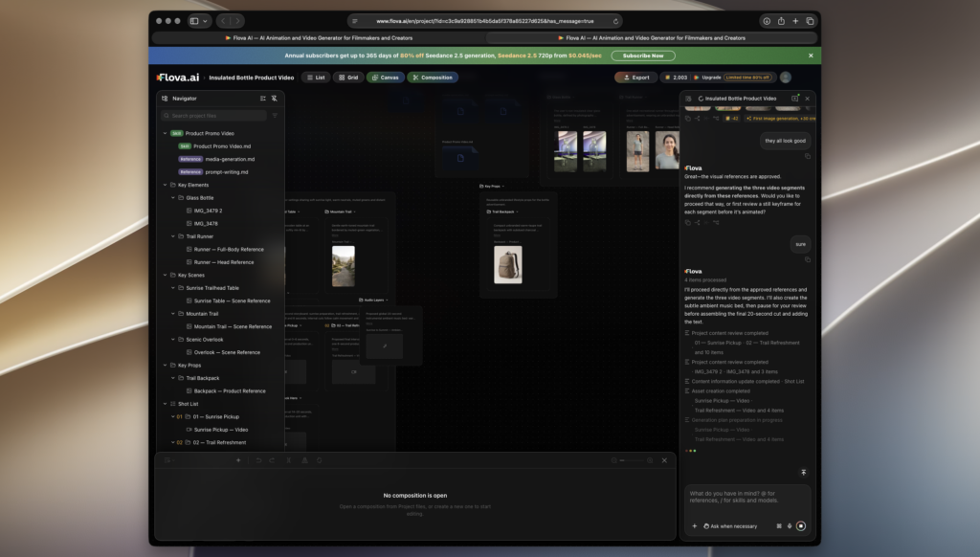The width and height of the screenshot is (980, 557).
Task: Copy the 'they all look good' message
Action: pos(808,156)
